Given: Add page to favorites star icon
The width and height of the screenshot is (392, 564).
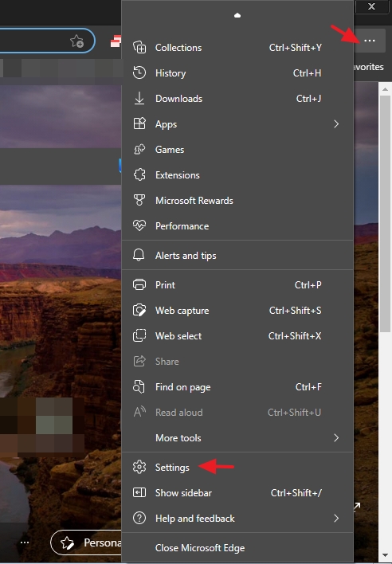Looking at the screenshot, I should coord(77,41).
